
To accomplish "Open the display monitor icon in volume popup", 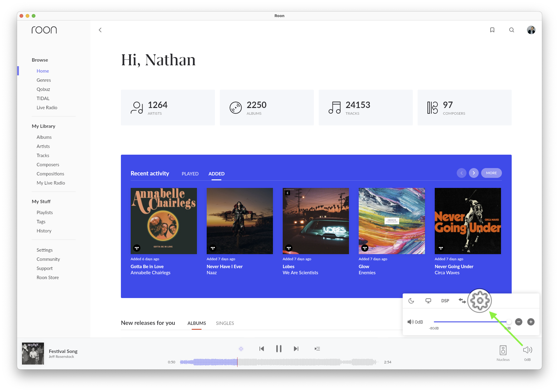I will (x=428, y=301).
